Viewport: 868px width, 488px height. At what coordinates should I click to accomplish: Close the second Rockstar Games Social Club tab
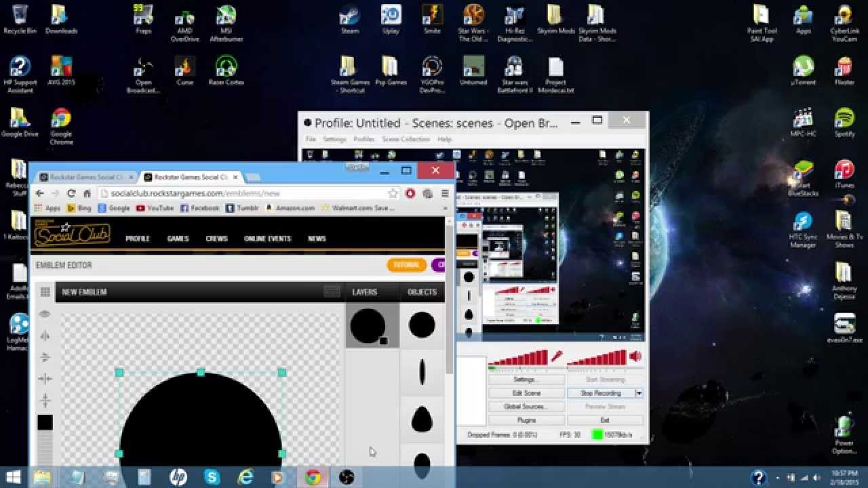tap(236, 177)
